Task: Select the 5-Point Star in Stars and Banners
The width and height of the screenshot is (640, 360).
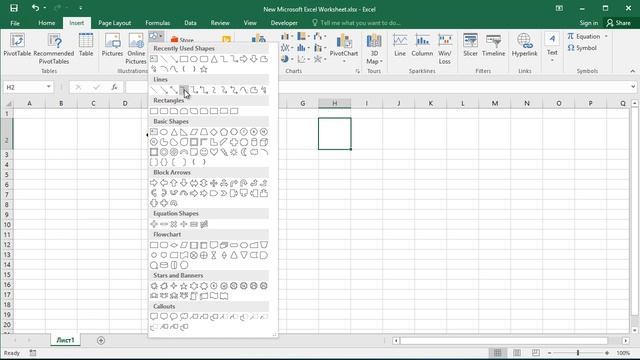Action: coord(184,286)
